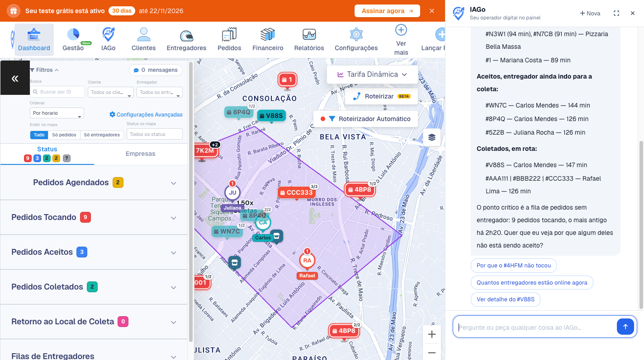Switch to the Empresas tab
Screen dimensions: 644x360
[x=141, y=154]
